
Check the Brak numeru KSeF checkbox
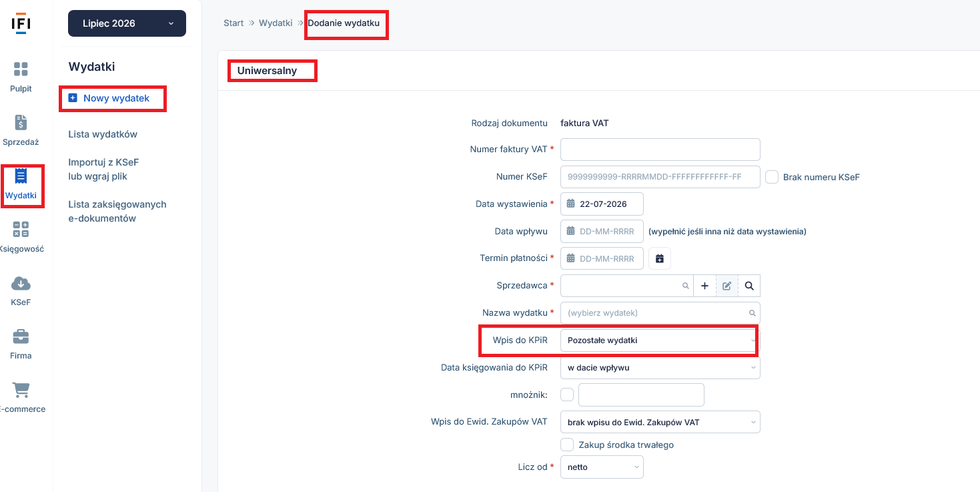[772, 177]
